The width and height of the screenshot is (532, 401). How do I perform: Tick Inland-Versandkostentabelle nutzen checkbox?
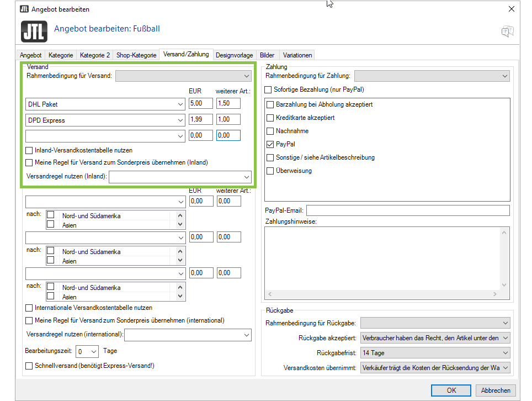[x=29, y=150]
